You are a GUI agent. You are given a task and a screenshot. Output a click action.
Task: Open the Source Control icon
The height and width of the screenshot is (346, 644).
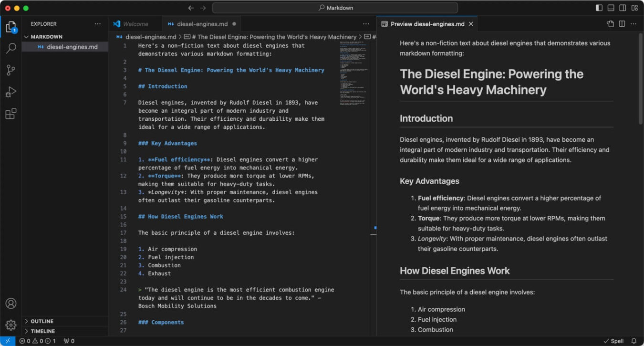point(10,70)
